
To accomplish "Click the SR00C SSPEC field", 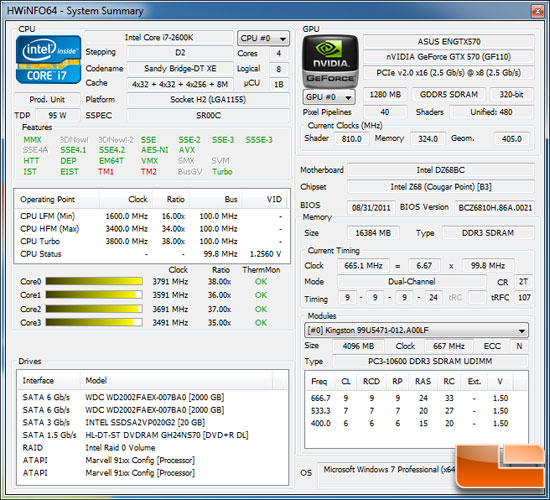I will (208, 115).
